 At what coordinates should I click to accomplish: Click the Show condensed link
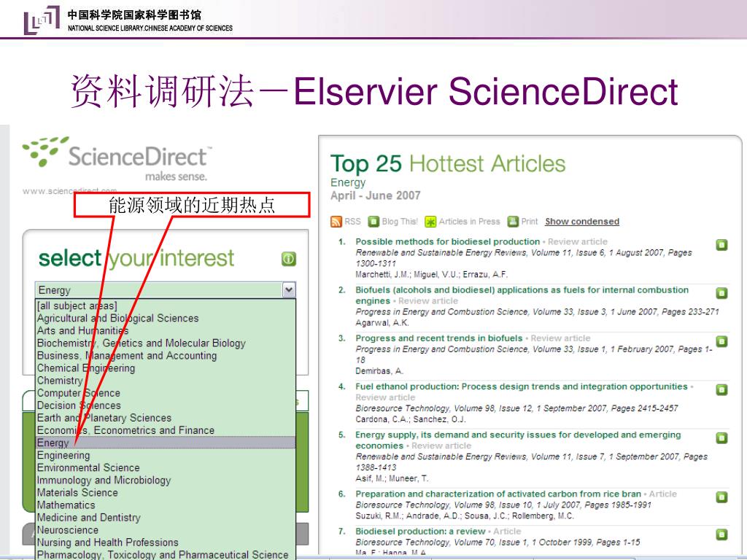(x=582, y=222)
